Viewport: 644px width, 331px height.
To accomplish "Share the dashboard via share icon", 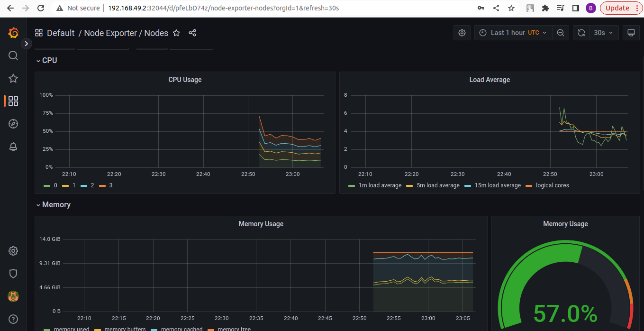I will (x=192, y=33).
